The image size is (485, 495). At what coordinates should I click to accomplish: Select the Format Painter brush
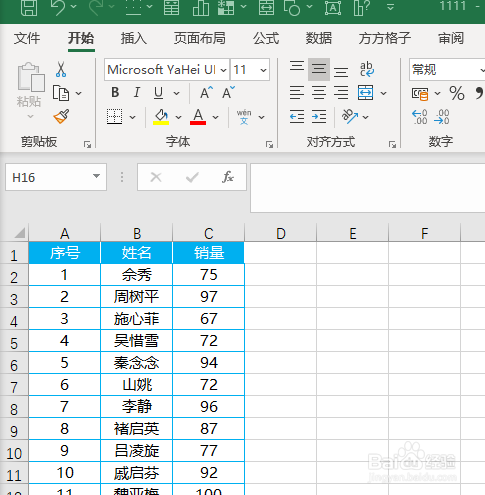tap(61, 116)
